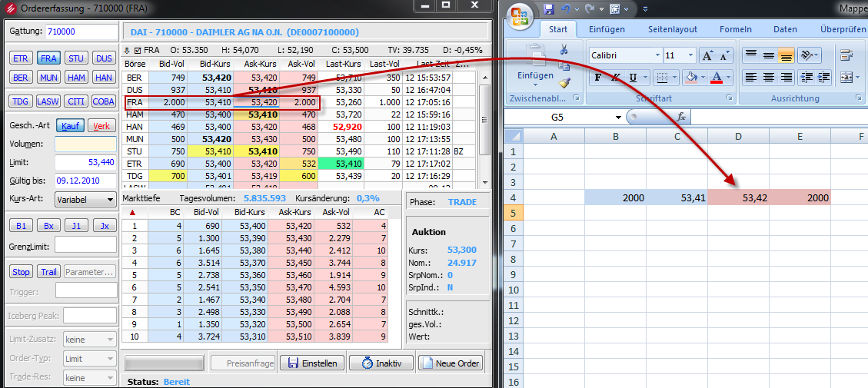This screenshot has width=868, height=388.
Task: Open the Order-Typ Limit dropdown
Action: (x=90, y=358)
